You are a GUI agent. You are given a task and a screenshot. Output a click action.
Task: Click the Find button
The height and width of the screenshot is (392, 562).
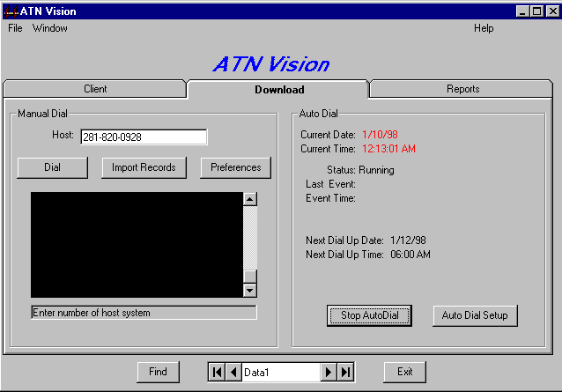(158, 373)
